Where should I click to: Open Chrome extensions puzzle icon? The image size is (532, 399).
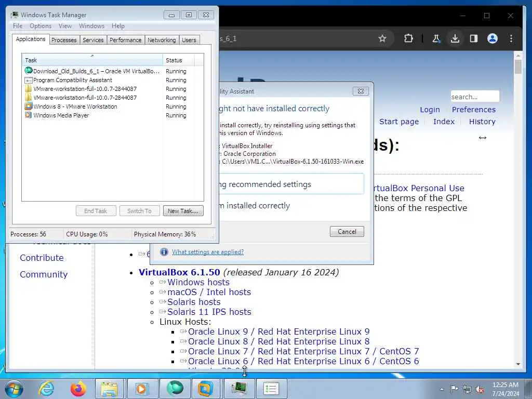tap(408, 38)
